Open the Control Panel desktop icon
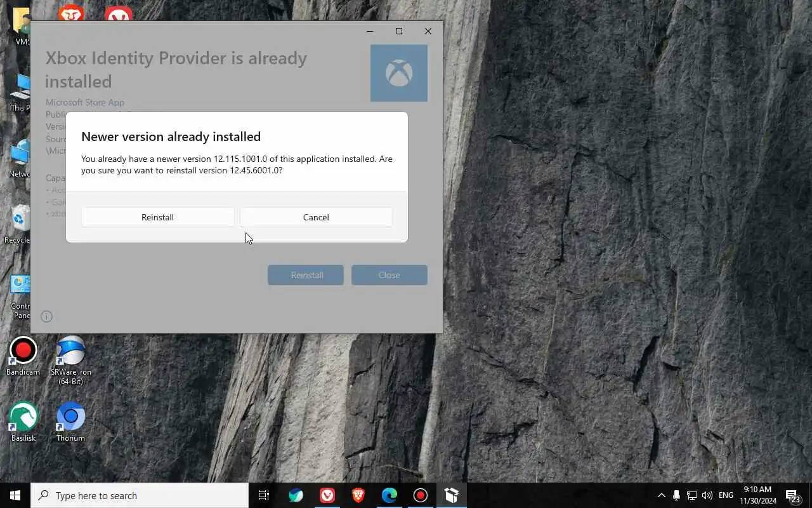 (x=20, y=297)
